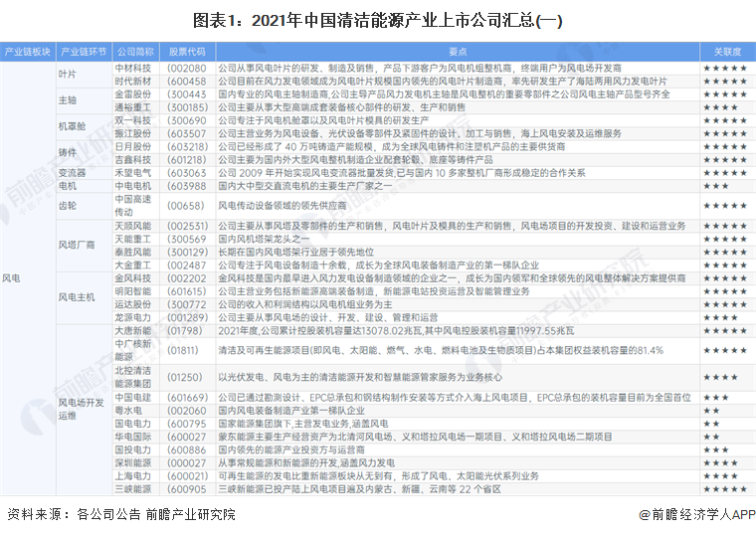Click company name 北控清洁能源集团
756x535 pixels.
pos(132,377)
